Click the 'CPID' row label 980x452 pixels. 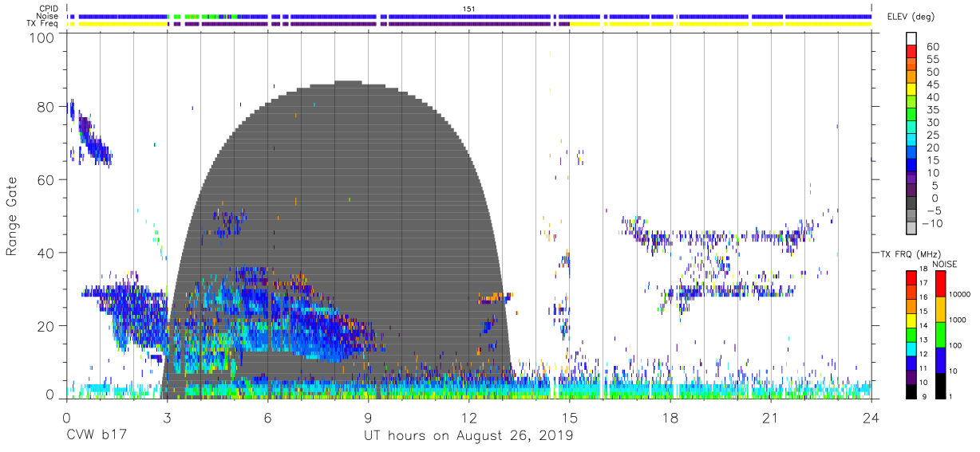[48, 8]
